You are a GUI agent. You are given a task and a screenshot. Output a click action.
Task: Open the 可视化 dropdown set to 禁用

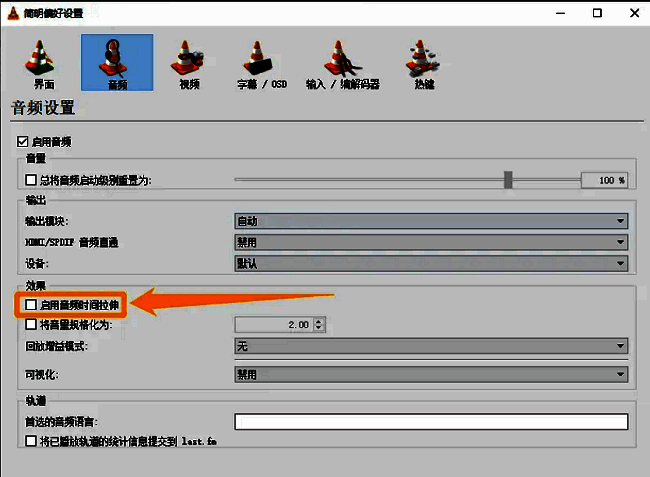pos(431,375)
